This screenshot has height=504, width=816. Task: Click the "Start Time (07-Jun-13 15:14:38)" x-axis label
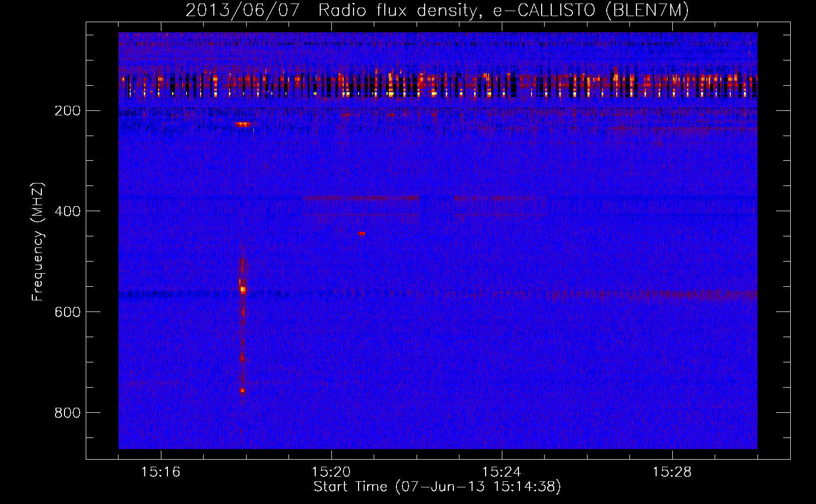(437, 487)
